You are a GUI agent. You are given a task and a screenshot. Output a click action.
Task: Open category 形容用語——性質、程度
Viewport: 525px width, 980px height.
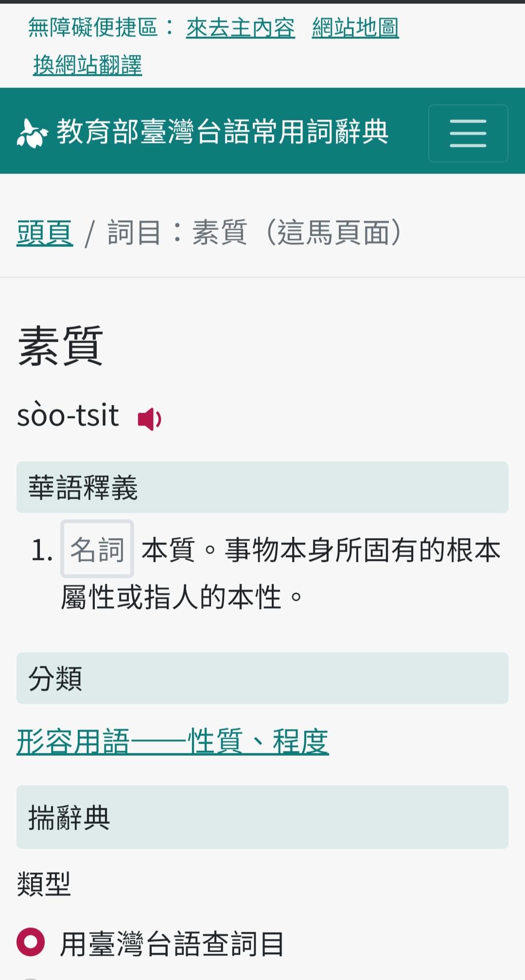173,742
